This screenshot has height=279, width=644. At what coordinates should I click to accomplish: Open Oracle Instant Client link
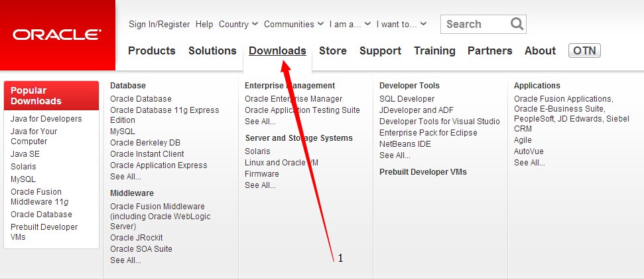coord(147,154)
